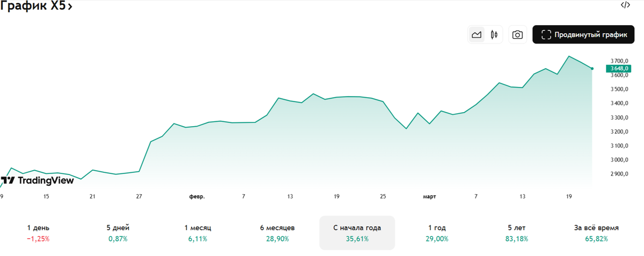Click the current price label 3 648,0

[x=618, y=68]
